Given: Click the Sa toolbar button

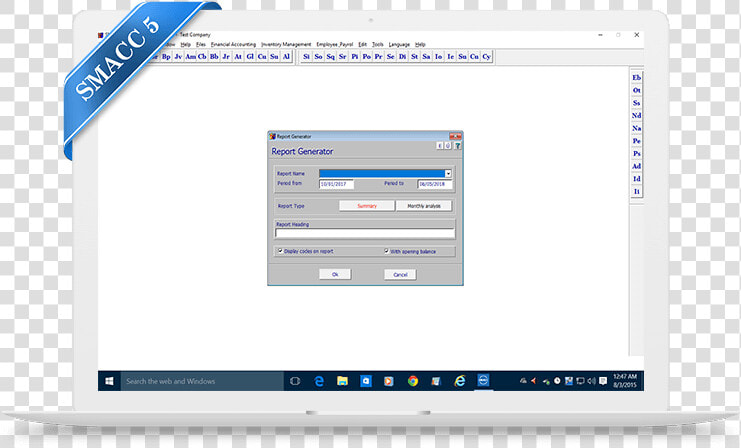Looking at the screenshot, I should (x=426, y=57).
